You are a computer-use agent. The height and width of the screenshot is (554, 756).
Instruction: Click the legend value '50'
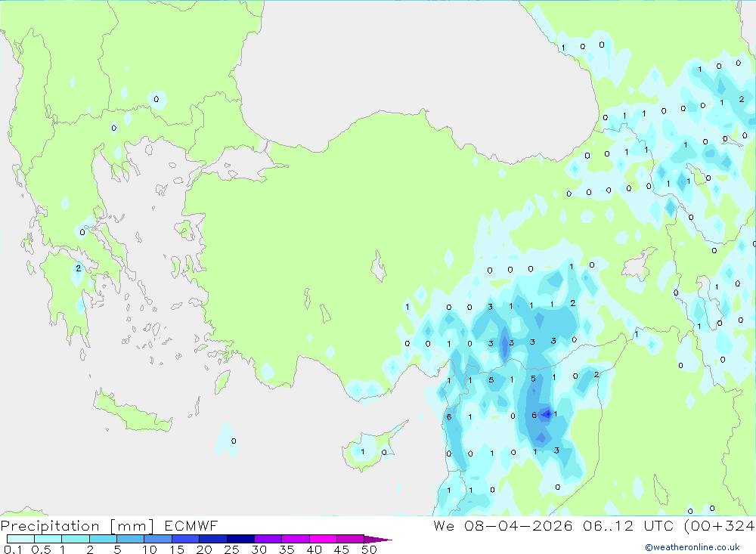[x=370, y=549]
